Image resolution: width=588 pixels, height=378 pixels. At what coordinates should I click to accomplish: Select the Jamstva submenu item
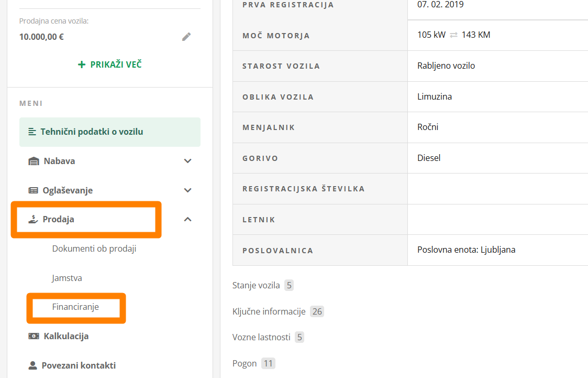click(67, 278)
